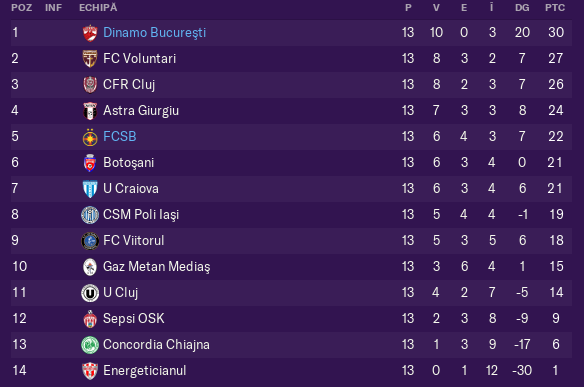The width and height of the screenshot is (584, 387).
Task: Open the Dinamo București team link
Action: tap(154, 33)
